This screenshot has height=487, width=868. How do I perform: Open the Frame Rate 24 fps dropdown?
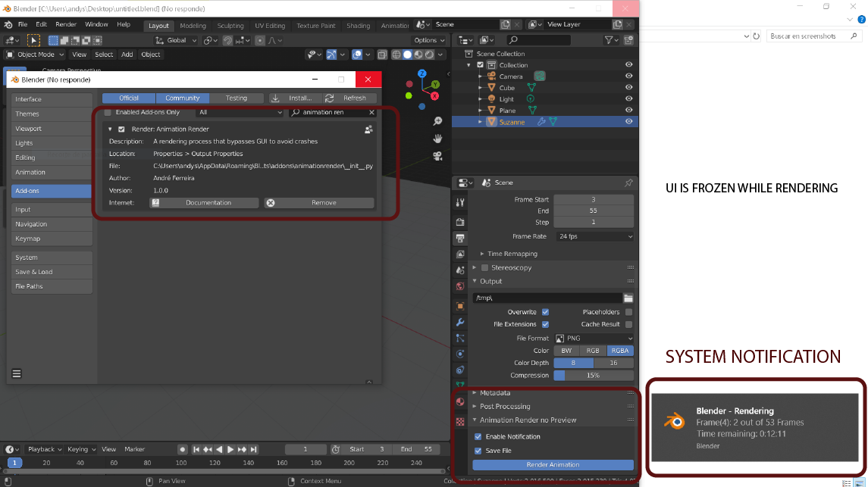click(594, 236)
